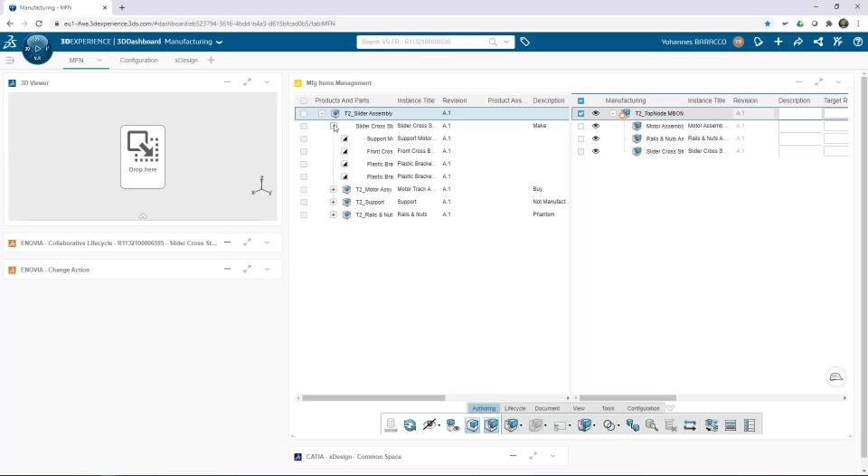
Task: Check the T2_Rails & Nuts row checkbox
Action: [304, 214]
